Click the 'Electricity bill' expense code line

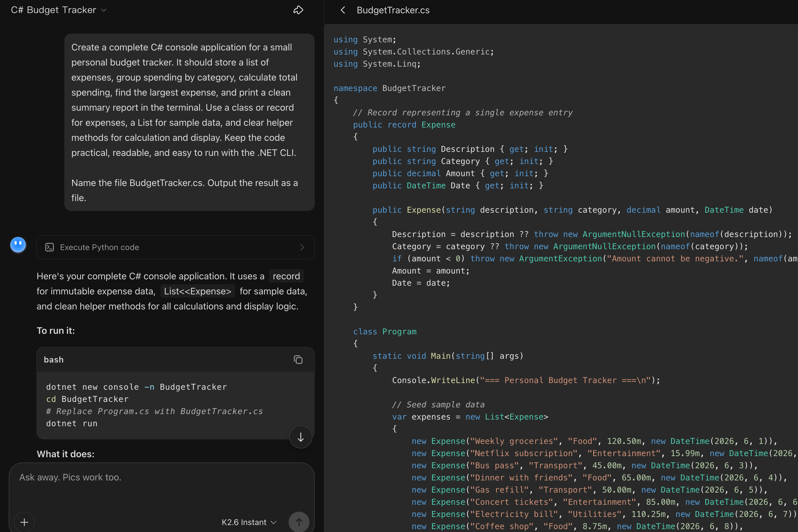pos(605,514)
